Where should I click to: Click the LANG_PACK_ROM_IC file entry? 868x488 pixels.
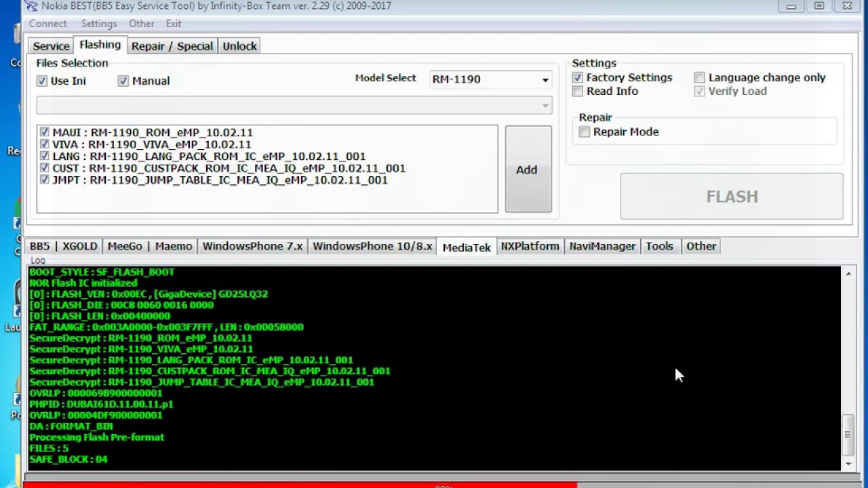[209, 156]
